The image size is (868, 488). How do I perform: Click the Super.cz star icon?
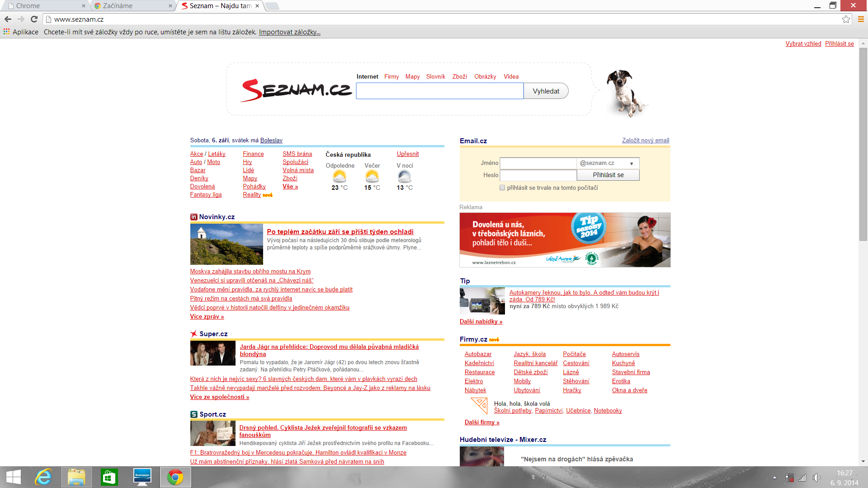(194, 334)
